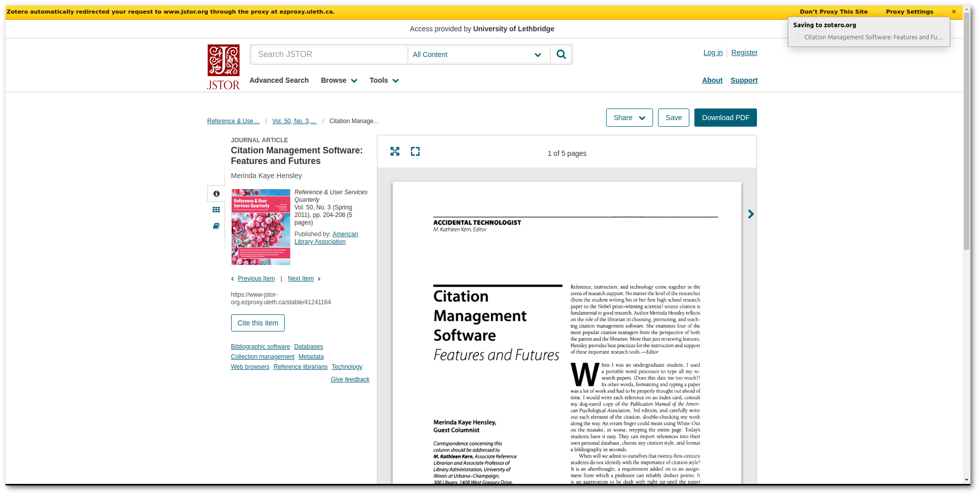Viewport: 980px width, 495px height.
Task: Click the Next Item link
Action: (301, 279)
